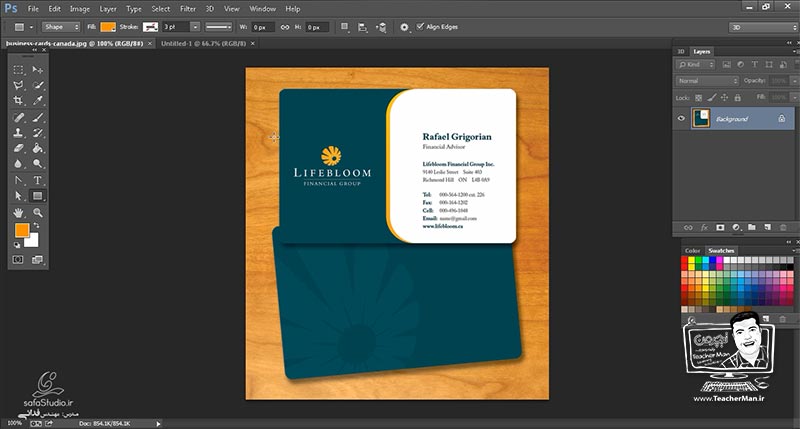Select the Eraser tool
Screen dimensions: 800x429
[x=18, y=148]
